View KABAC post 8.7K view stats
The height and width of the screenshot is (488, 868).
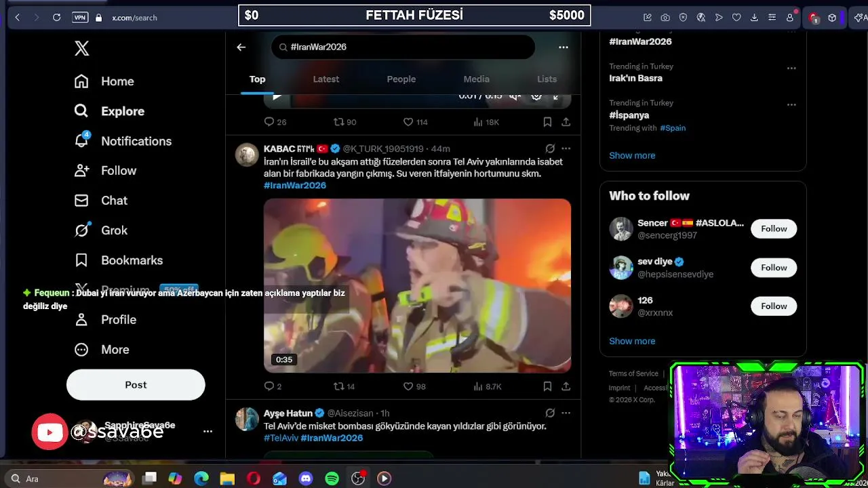coord(488,386)
